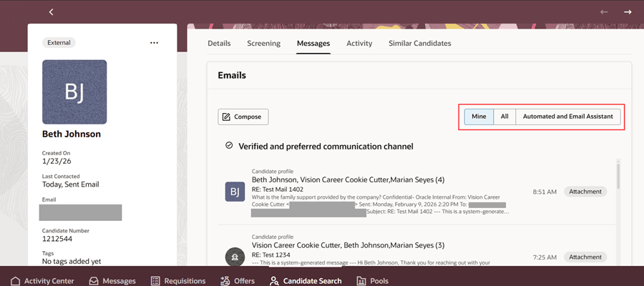The image size is (644, 286).
Task: Open Requisitions in the bottom navigation
Action: [178, 281]
